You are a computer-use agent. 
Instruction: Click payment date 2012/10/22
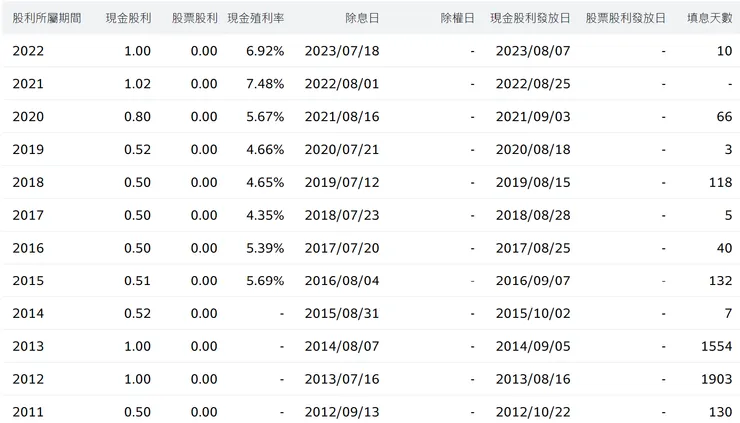(533, 412)
